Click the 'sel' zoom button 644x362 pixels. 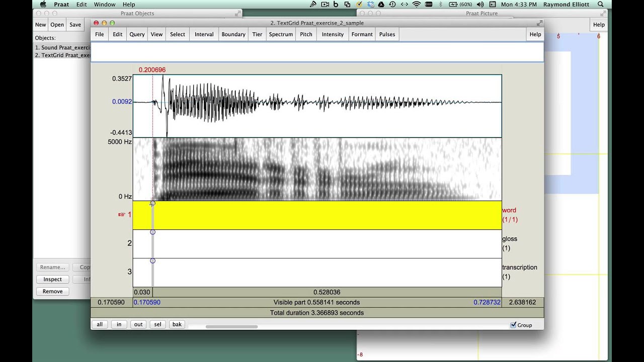157,324
